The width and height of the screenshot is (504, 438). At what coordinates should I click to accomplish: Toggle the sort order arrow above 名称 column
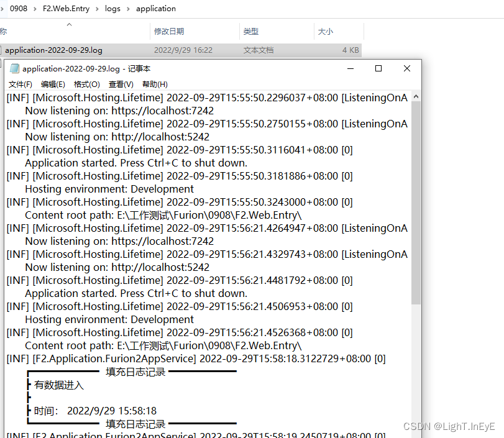click(x=68, y=26)
